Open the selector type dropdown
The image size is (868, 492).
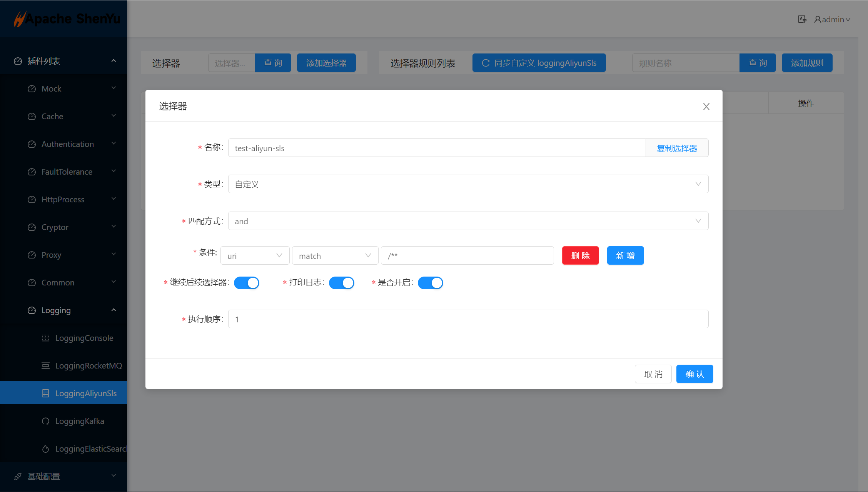tap(468, 184)
